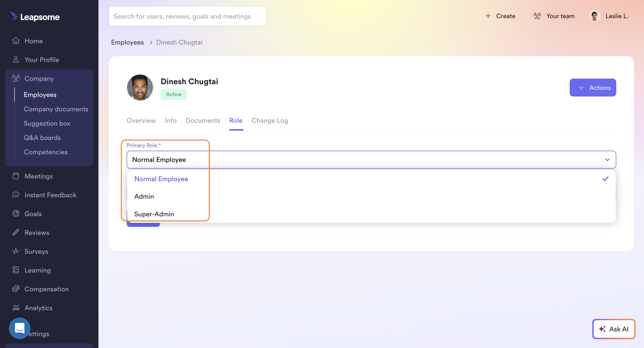
Task: Click the Compensation coins icon
Action: point(16,288)
